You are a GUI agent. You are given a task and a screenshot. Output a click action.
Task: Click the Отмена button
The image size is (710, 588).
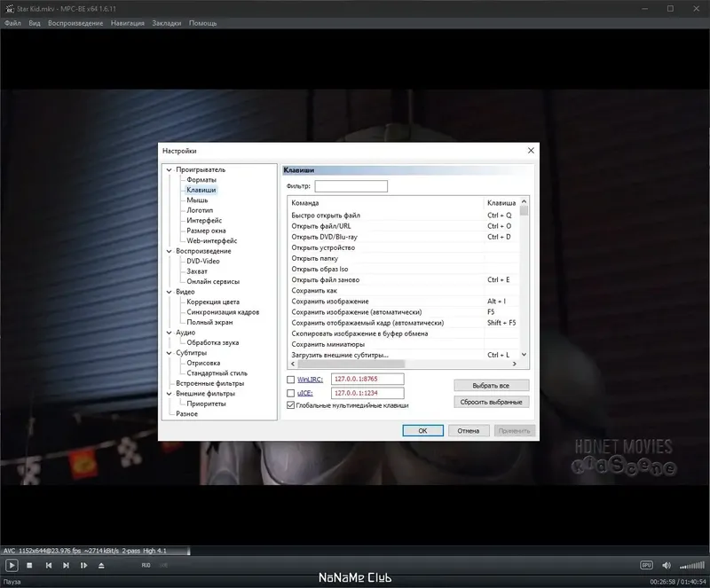pos(469,430)
